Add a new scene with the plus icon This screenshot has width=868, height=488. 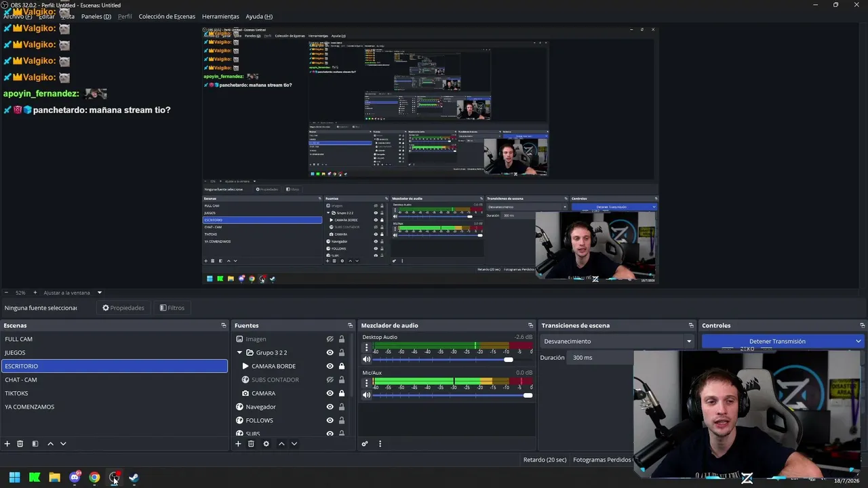(7, 444)
